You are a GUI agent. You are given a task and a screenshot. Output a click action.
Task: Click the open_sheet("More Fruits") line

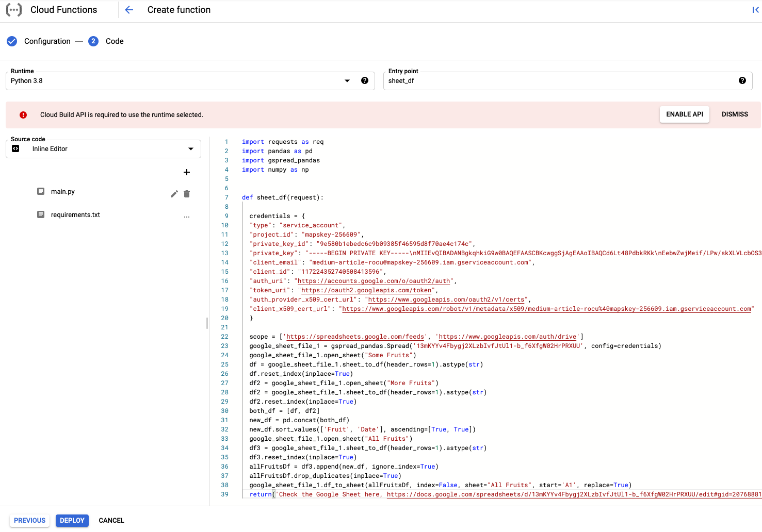[344, 383]
